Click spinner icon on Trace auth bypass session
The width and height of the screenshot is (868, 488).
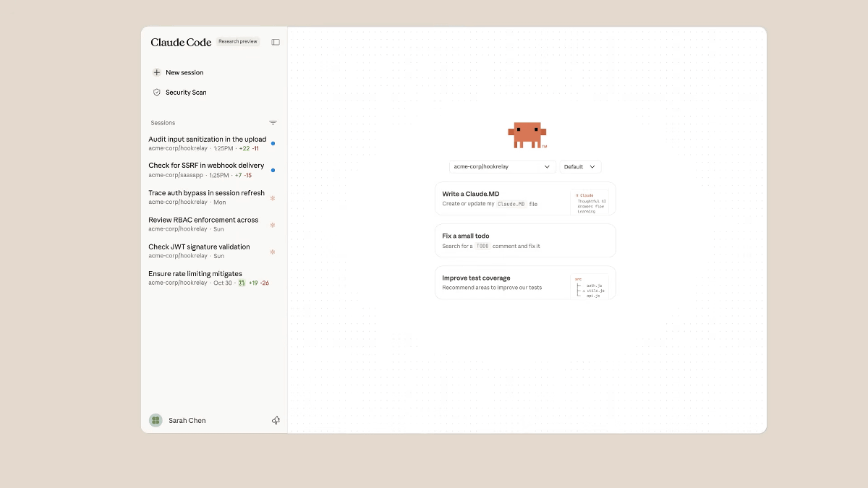pos(273,197)
